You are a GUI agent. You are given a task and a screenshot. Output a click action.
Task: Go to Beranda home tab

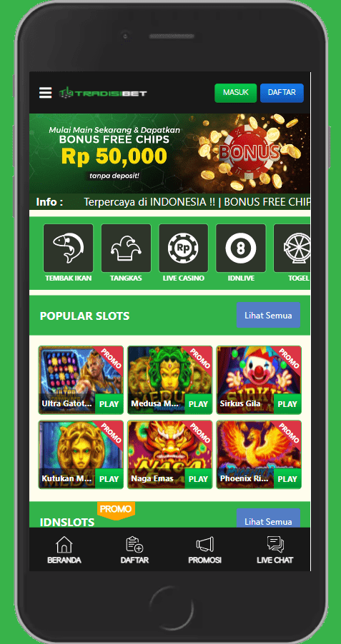point(64,550)
